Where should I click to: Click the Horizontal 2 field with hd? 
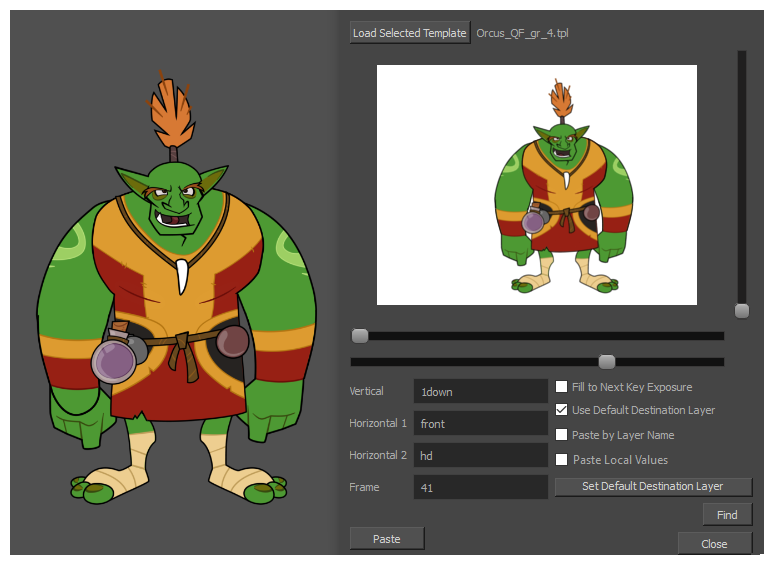tap(480, 455)
